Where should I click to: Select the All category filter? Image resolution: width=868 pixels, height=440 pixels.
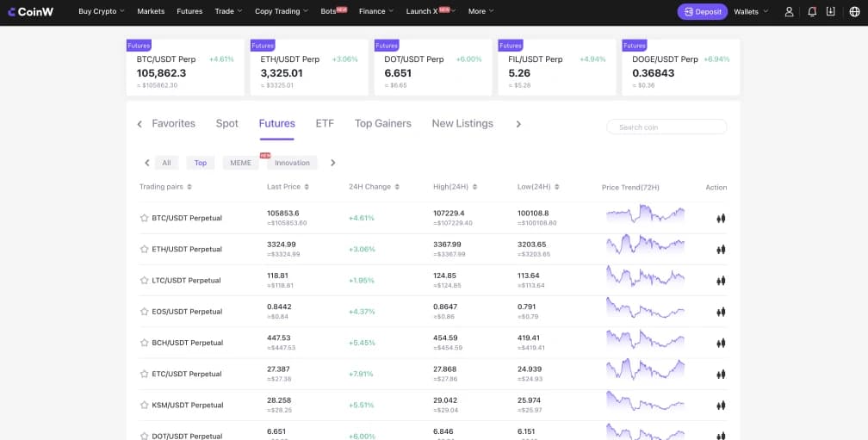click(x=167, y=163)
